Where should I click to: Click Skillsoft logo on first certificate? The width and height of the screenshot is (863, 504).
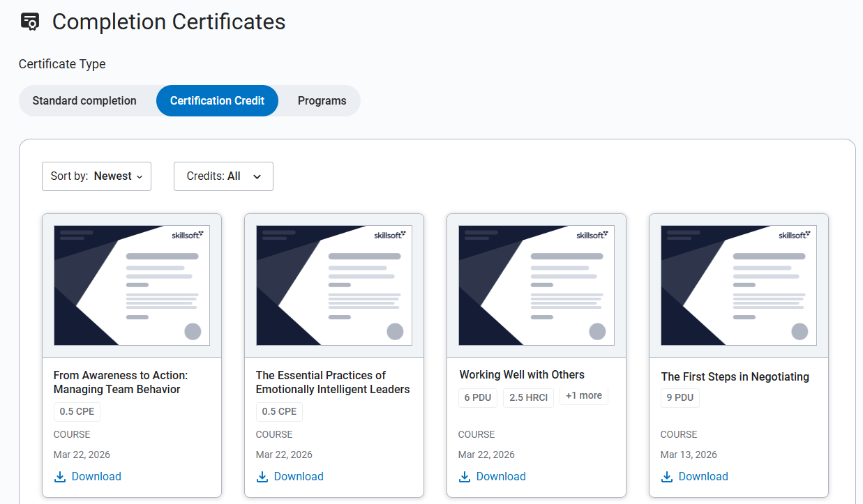[188, 235]
